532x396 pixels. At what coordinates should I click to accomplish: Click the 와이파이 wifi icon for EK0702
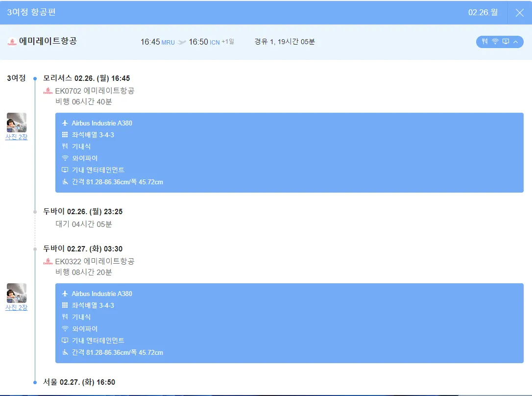click(65, 158)
